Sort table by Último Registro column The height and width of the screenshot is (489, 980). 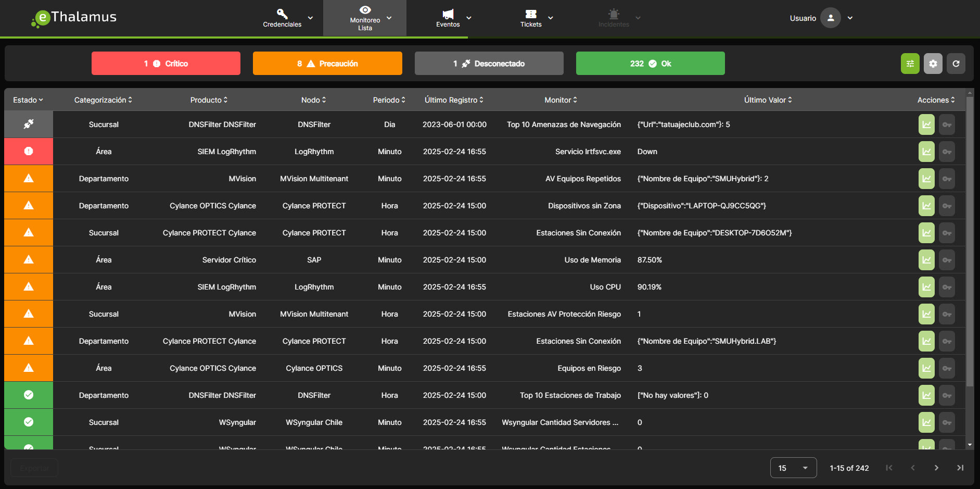pyautogui.click(x=453, y=100)
